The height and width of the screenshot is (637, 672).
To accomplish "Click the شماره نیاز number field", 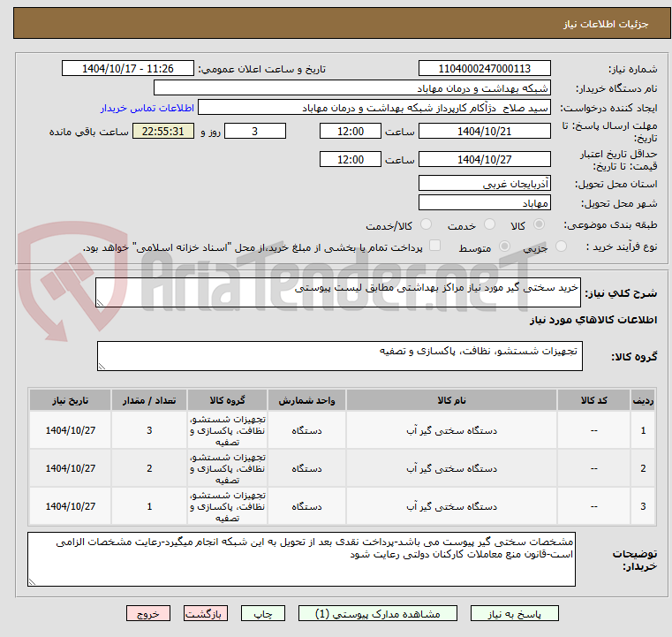I will pyautogui.click(x=484, y=69).
